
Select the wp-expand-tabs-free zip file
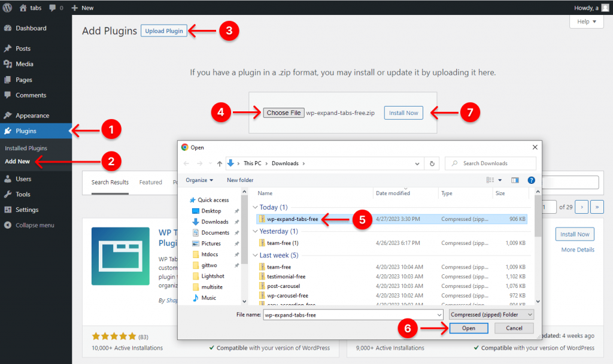pos(392,219)
